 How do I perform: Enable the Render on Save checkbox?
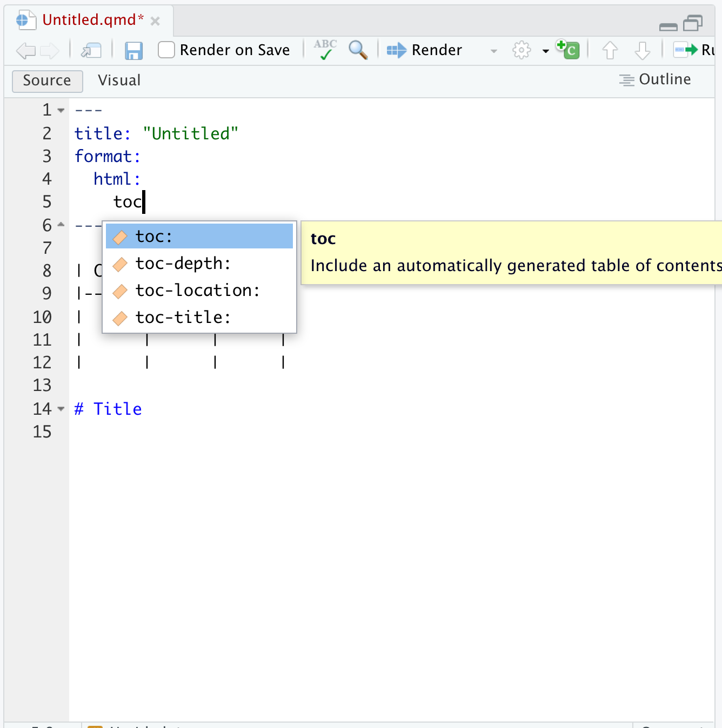166,50
